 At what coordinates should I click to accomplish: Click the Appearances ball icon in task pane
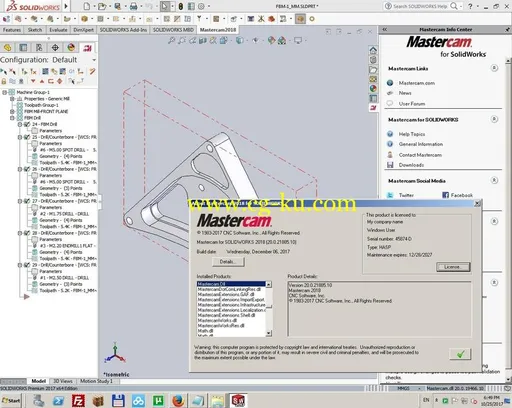[373, 88]
